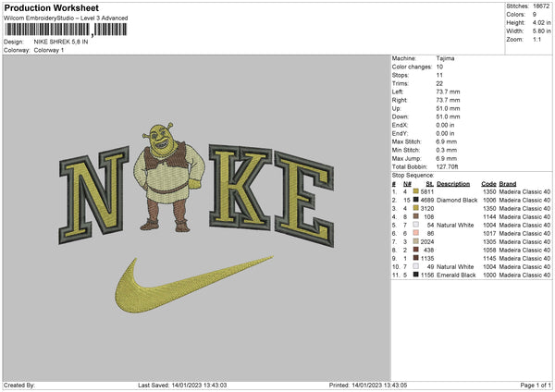
Task: Click thread code 1017 in the stop sequence
Action: click(489, 233)
